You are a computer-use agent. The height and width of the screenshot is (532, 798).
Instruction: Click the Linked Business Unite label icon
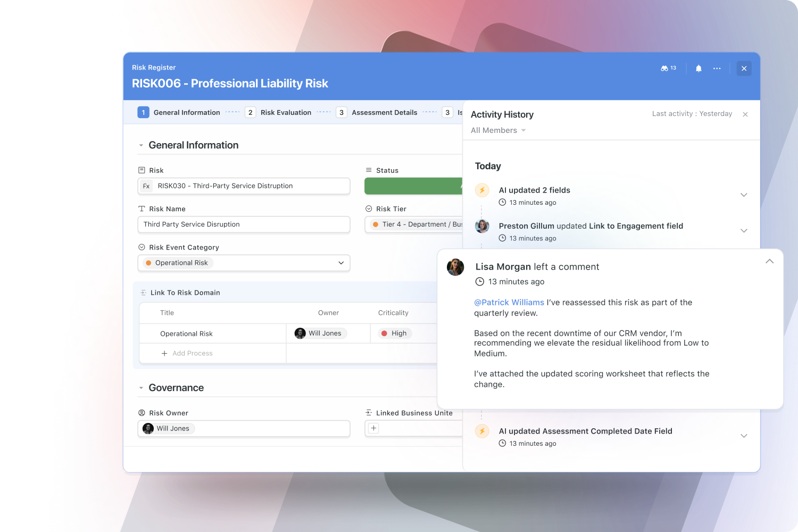point(369,413)
